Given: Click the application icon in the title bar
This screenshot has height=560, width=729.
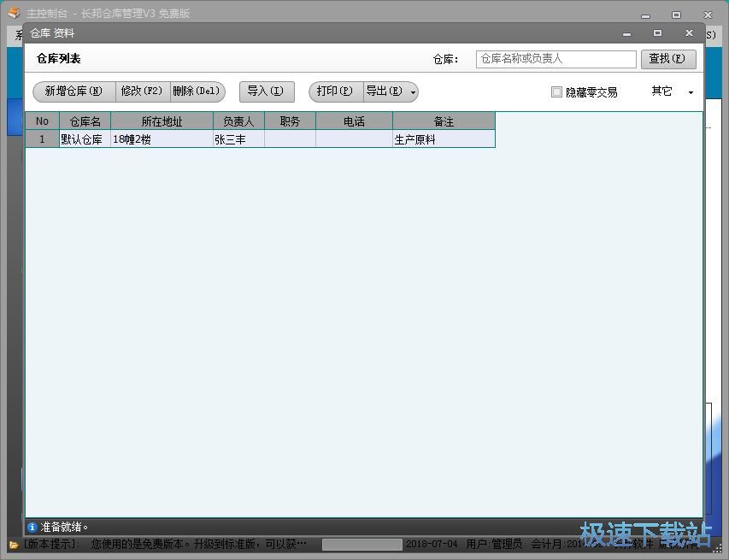Looking at the screenshot, I should tap(10, 14).
